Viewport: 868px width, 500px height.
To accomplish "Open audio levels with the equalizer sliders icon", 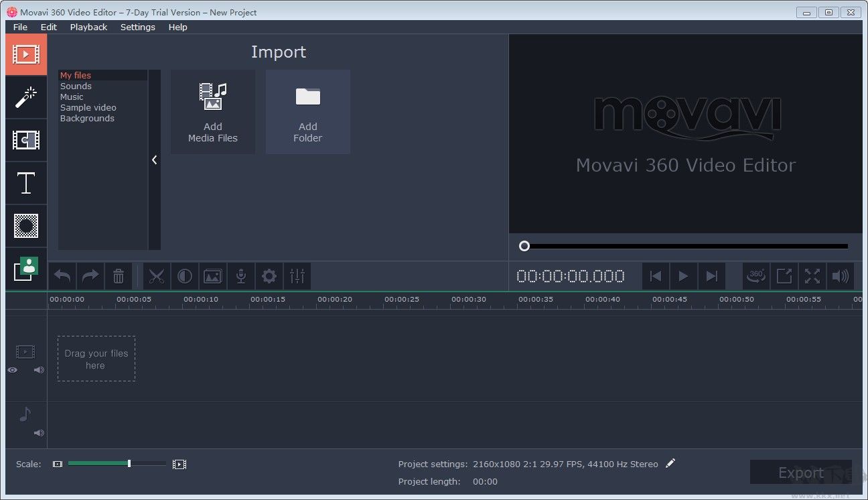I will 297,276.
